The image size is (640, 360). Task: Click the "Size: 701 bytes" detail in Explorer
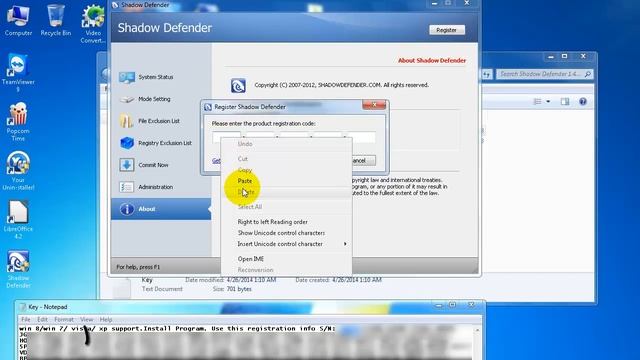pos(232,289)
